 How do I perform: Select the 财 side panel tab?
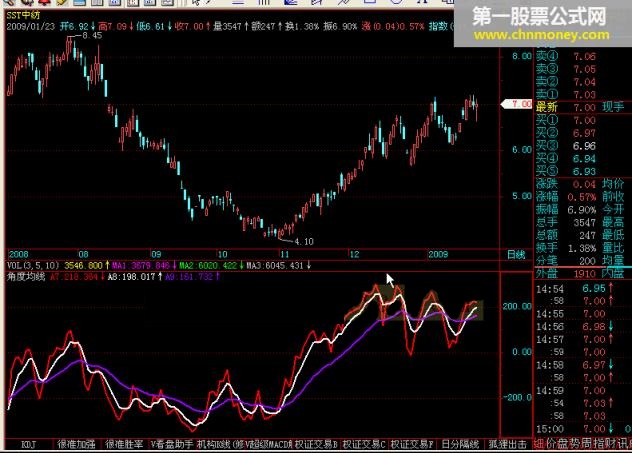[x=610, y=444]
